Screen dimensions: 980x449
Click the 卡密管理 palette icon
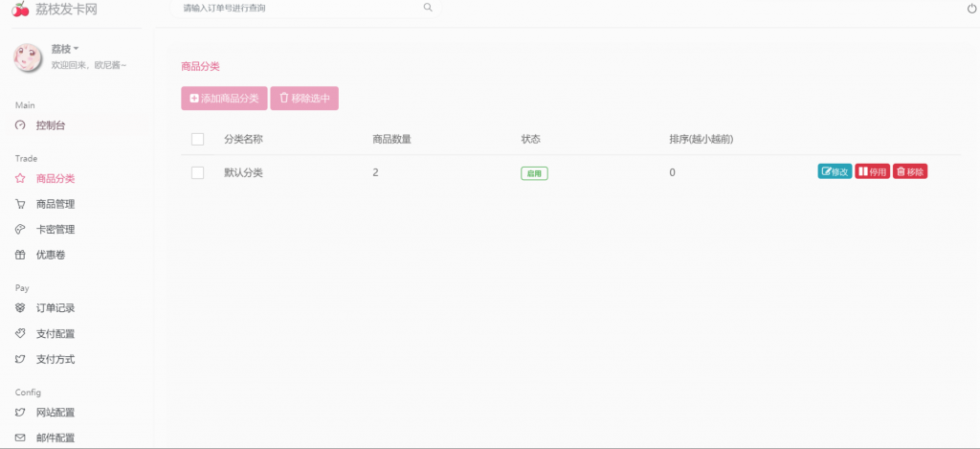[20, 230]
